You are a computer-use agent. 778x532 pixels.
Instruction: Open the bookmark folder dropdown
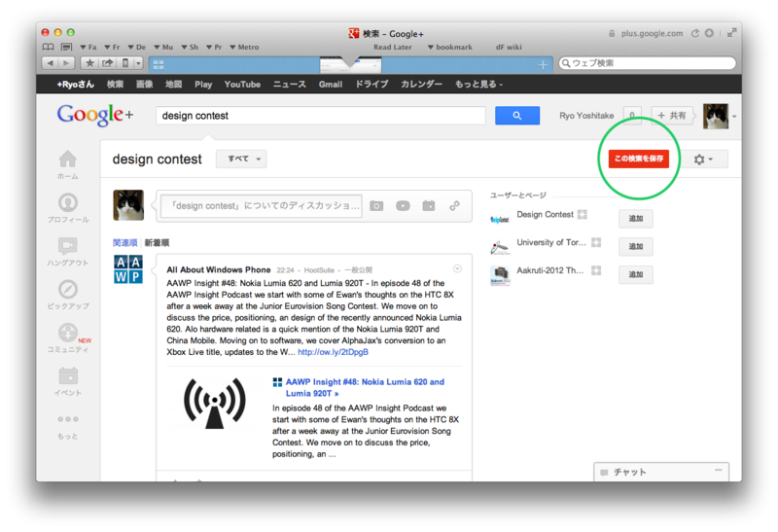click(450, 47)
